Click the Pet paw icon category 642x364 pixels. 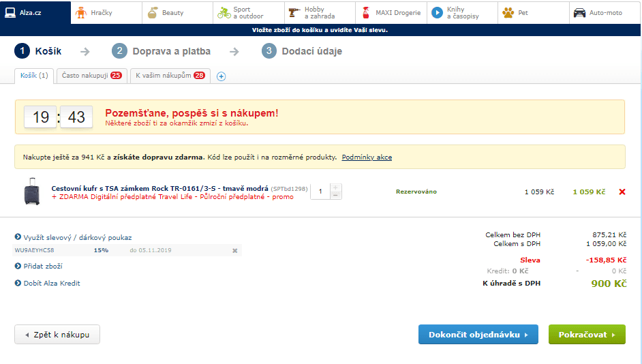[x=508, y=12]
